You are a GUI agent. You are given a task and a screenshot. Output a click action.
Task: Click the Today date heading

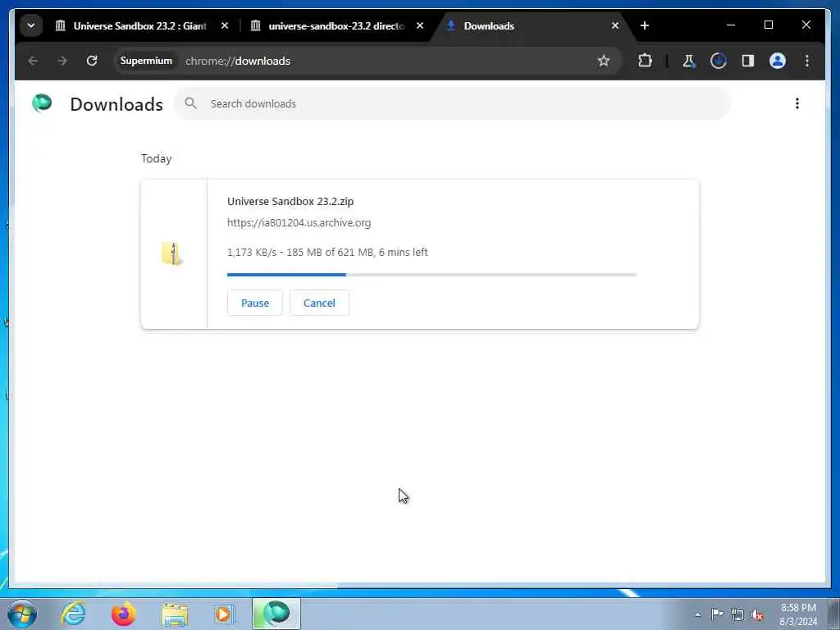click(x=157, y=158)
